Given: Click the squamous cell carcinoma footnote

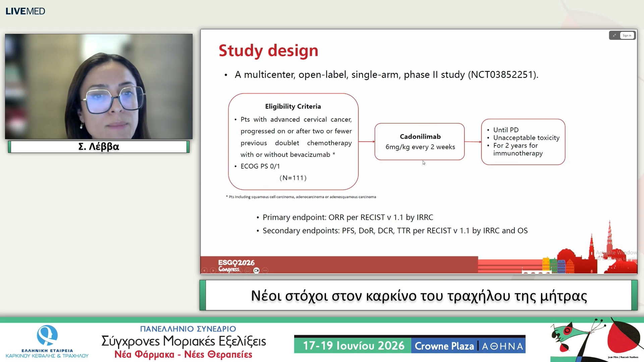Looking at the screenshot, I should (301, 197).
